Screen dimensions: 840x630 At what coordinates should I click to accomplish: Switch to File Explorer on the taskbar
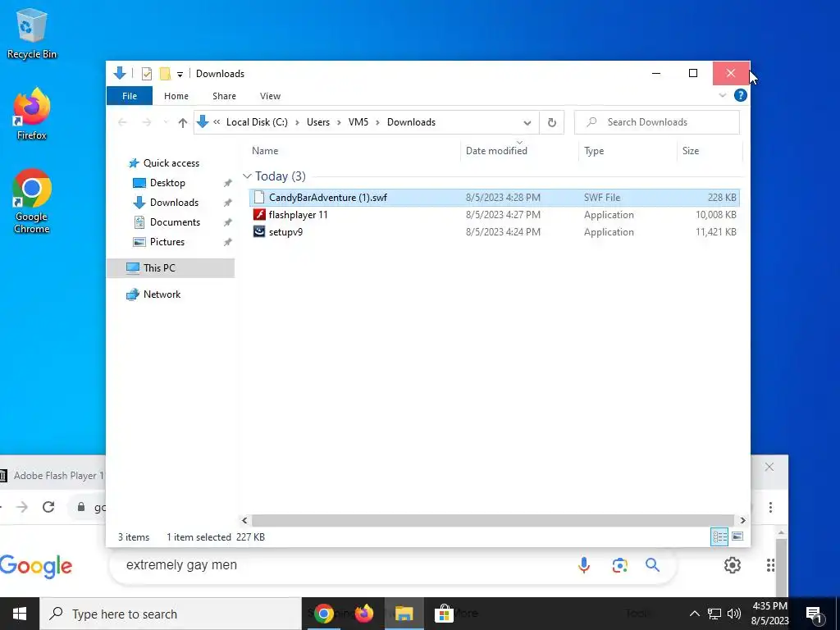point(404,614)
